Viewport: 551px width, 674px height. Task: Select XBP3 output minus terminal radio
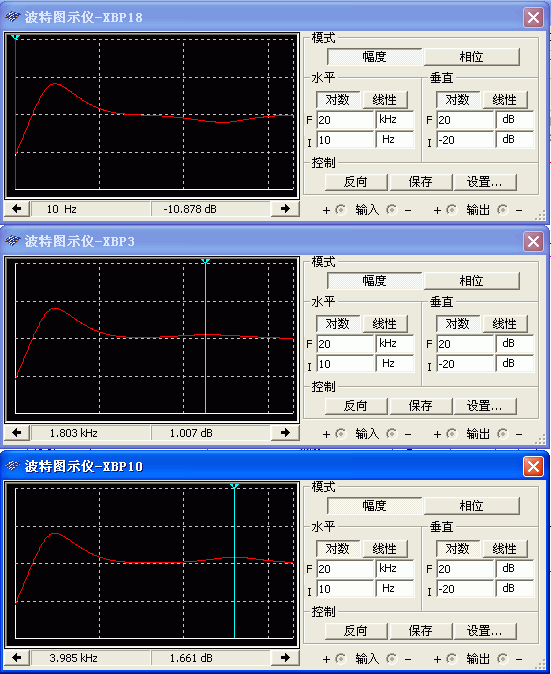pos(502,434)
